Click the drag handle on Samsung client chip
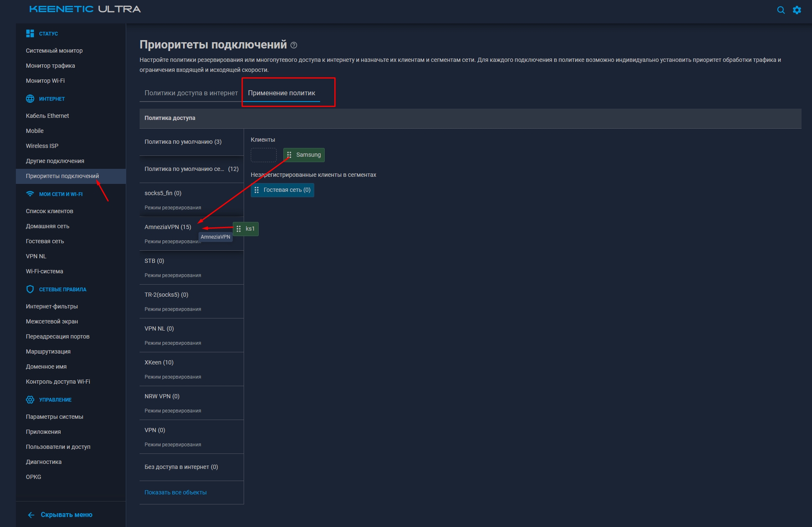This screenshot has width=812, height=527. click(290, 155)
